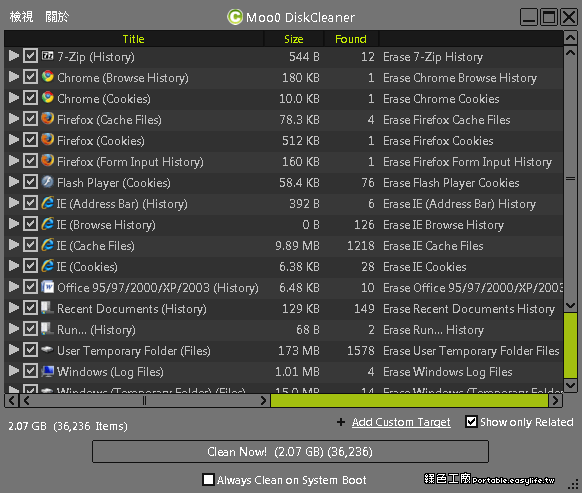
Task: Click the Firefox icon beside Form Input History
Action: (x=47, y=161)
